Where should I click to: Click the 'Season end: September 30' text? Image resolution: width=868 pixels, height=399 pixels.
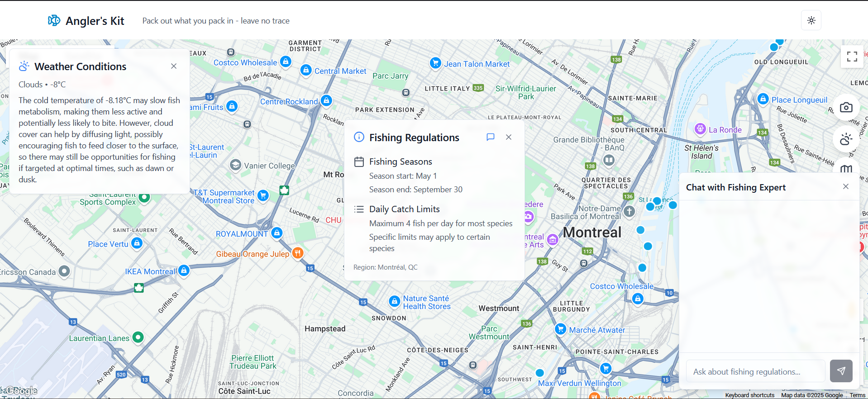pos(416,190)
